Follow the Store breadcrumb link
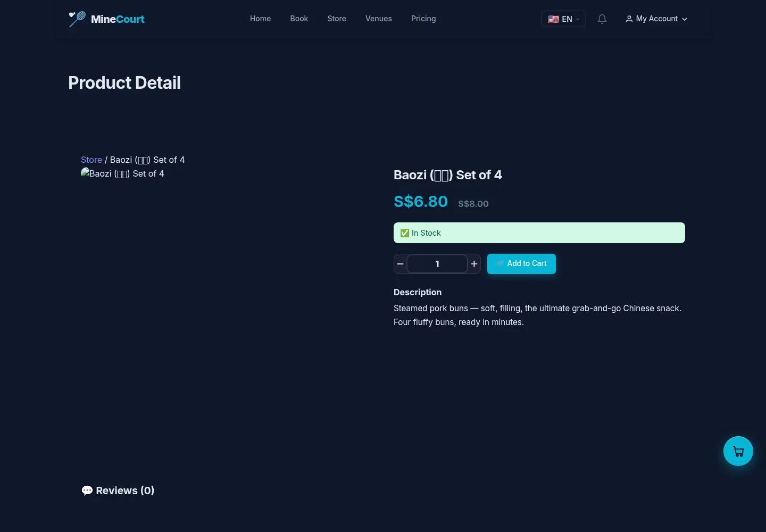This screenshot has width=766, height=532. tap(91, 160)
